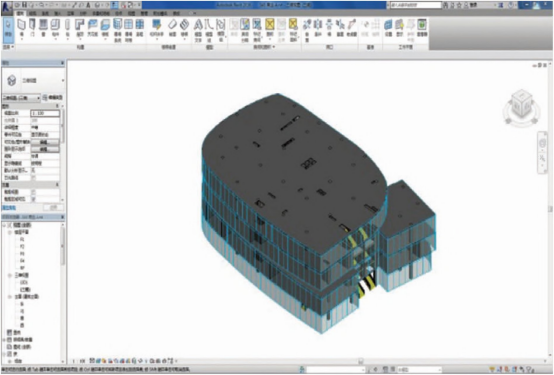Select the Railing tool
This screenshot has width=554, height=375.
pyautogui.click(x=157, y=28)
